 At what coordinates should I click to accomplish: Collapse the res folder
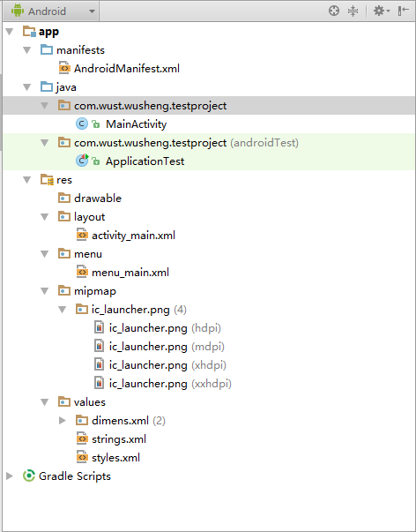pyautogui.click(x=27, y=180)
